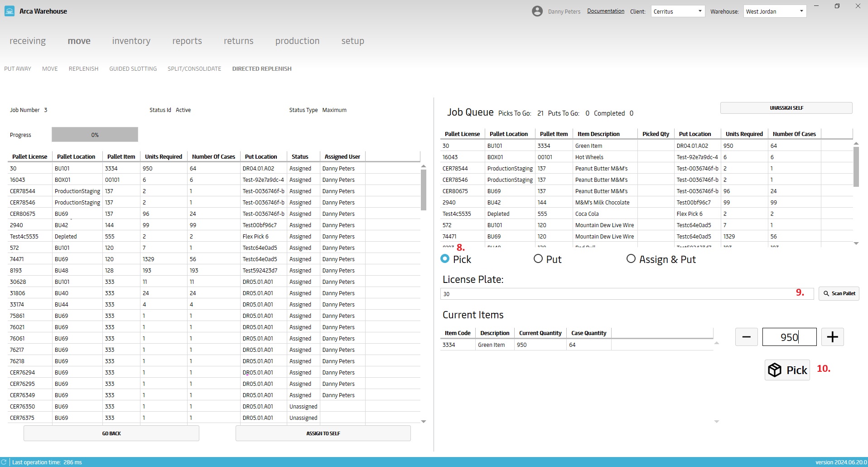Open the inventory menu
This screenshot has width=868, height=467.
point(131,41)
